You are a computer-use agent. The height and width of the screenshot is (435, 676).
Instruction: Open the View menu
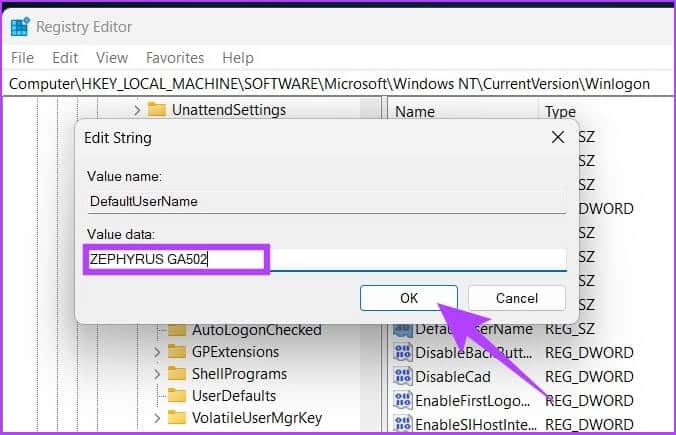pyautogui.click(x=112, y=58)
